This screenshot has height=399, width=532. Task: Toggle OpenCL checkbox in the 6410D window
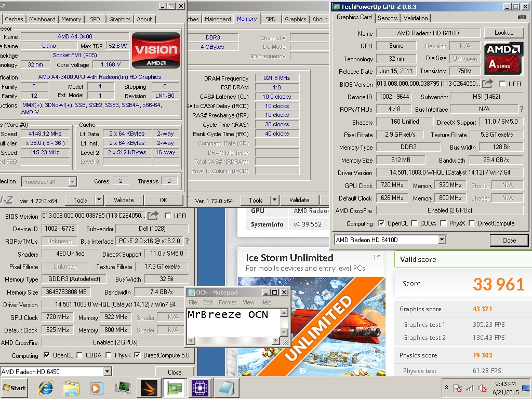[x=381, y=223]
